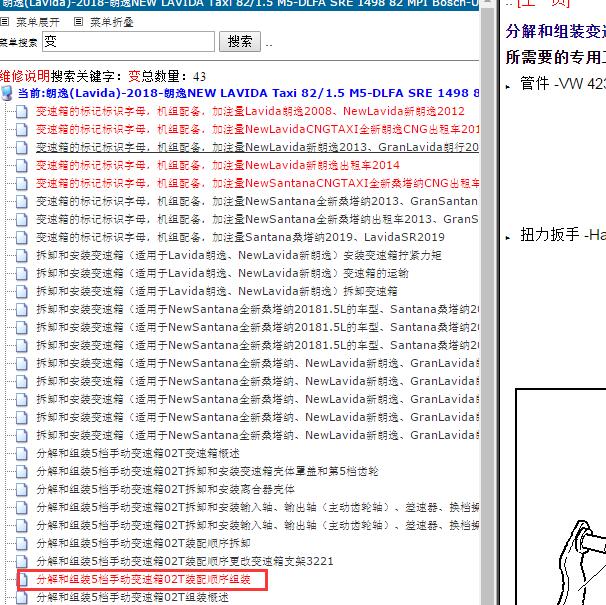Click the 菜单折叠 collapse-menu icon
This screenshot has width=606, height=605.
pyautogui.click(x=78, y=22)
